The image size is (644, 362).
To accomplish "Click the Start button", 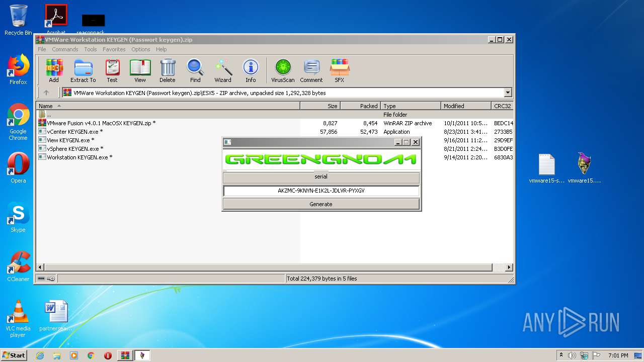I will click(14, 355).
